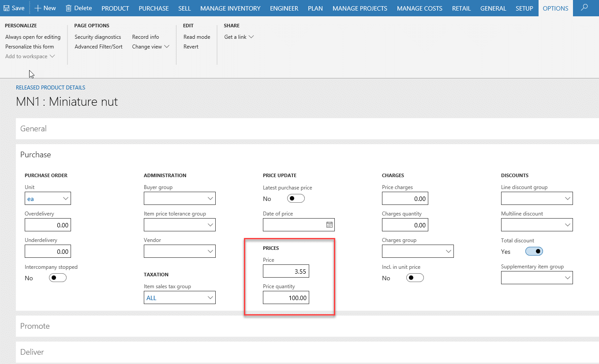Click the RELEASED PRODUCT DETAILS breadcrumb link
Image resolution: width=599 pixels, height=364 pixels.
point(51,88)
